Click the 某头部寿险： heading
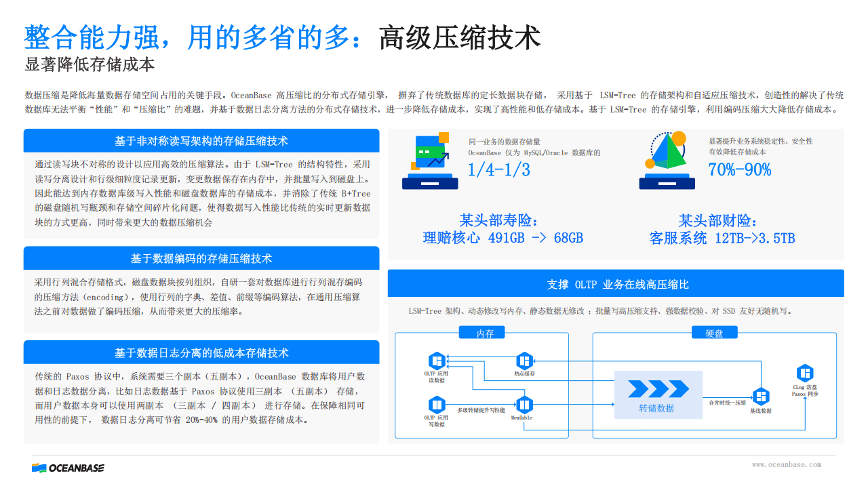This screenshot has height=488, width=868. [499, 221]
